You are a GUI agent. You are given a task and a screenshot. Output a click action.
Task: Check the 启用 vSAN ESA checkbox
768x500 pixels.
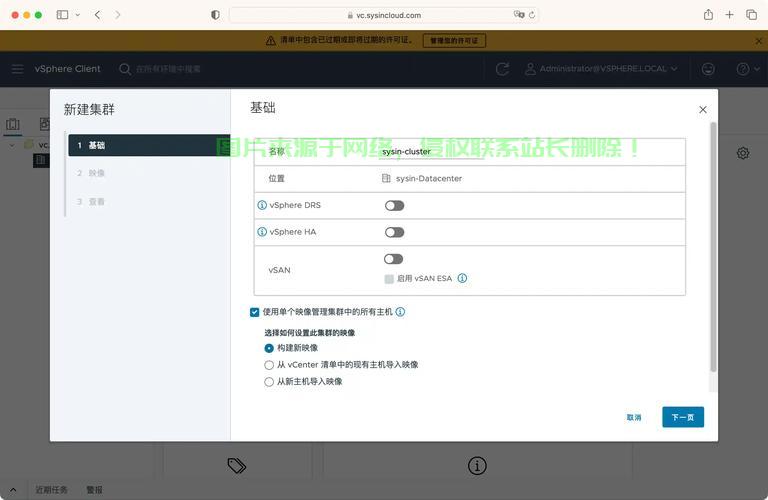pyautogui.click(x=389, y=279)
